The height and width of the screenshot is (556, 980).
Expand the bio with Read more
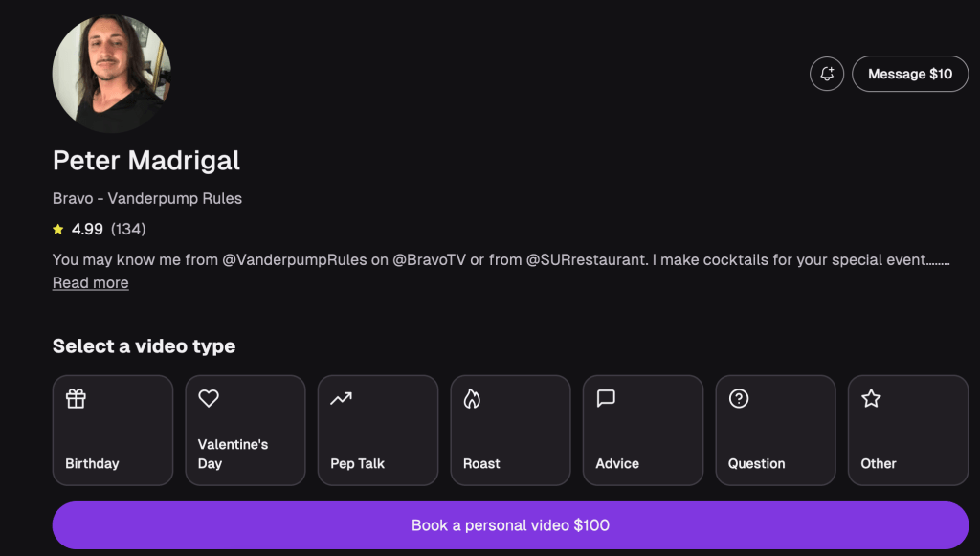[x=90, y=283]
